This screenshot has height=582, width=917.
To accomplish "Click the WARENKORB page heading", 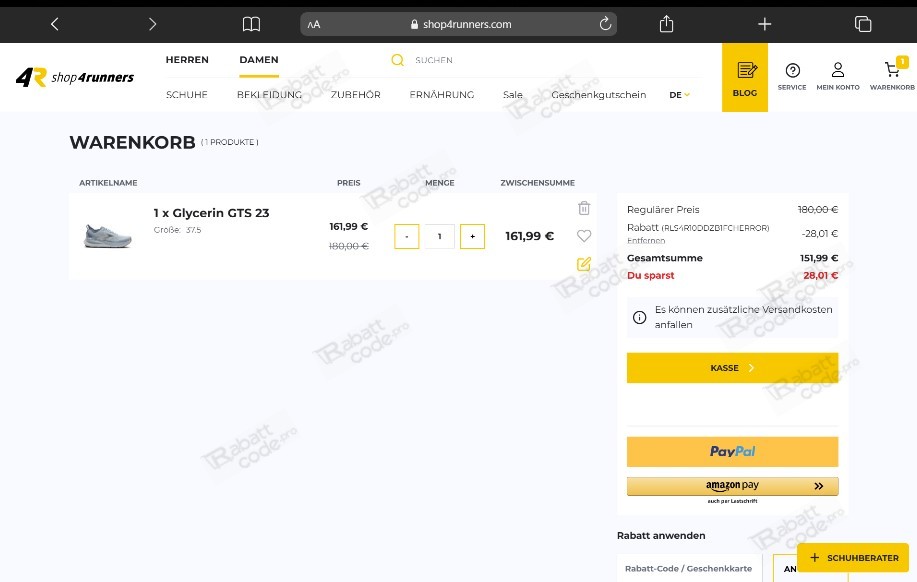I will coord(132,142).
